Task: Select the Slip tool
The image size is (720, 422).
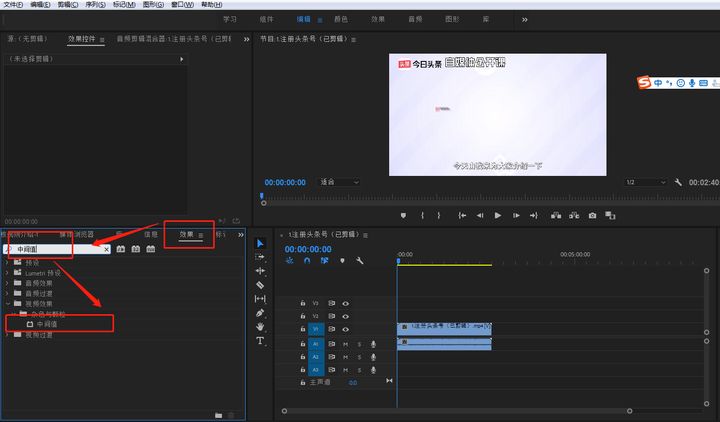Action: coord(260,299)
